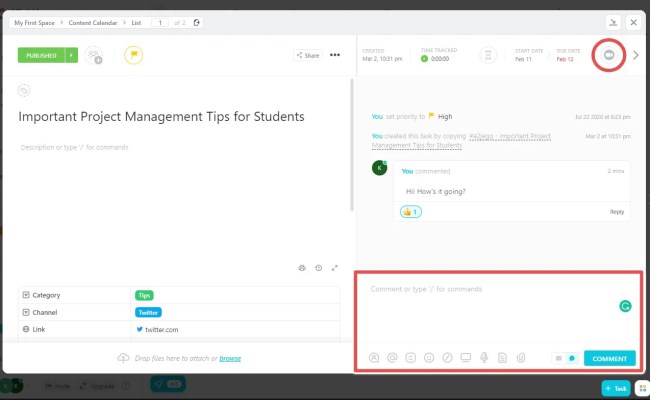Print the task description

coord(302,268)
